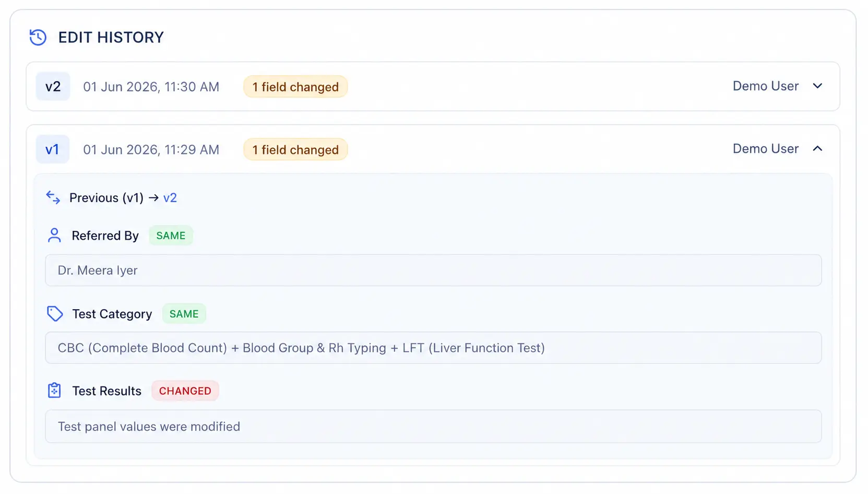Click the Referred By label
The image size is (868, 494).
click(105, 236)
